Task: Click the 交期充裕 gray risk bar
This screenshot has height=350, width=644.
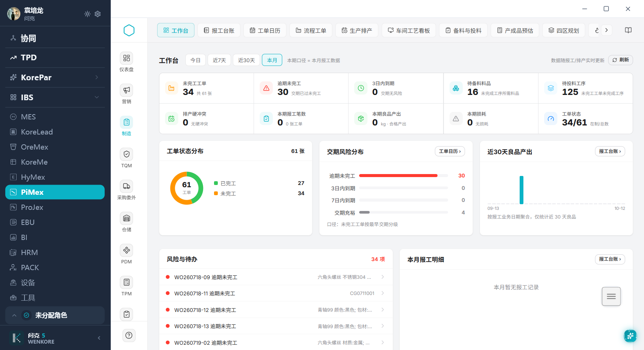Action: click(x=364, y=212)
